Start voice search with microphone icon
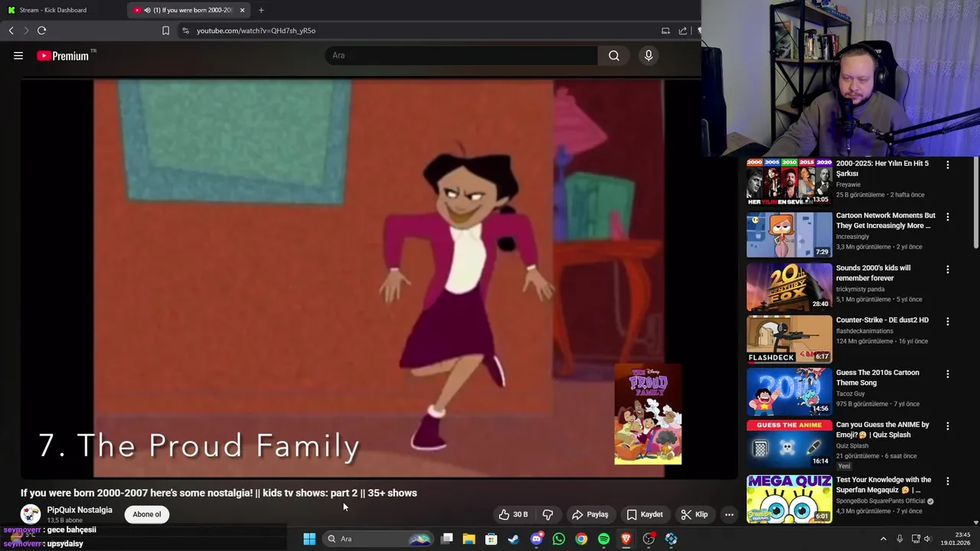This screenshot has width=980, height=551. coord(648,55)
